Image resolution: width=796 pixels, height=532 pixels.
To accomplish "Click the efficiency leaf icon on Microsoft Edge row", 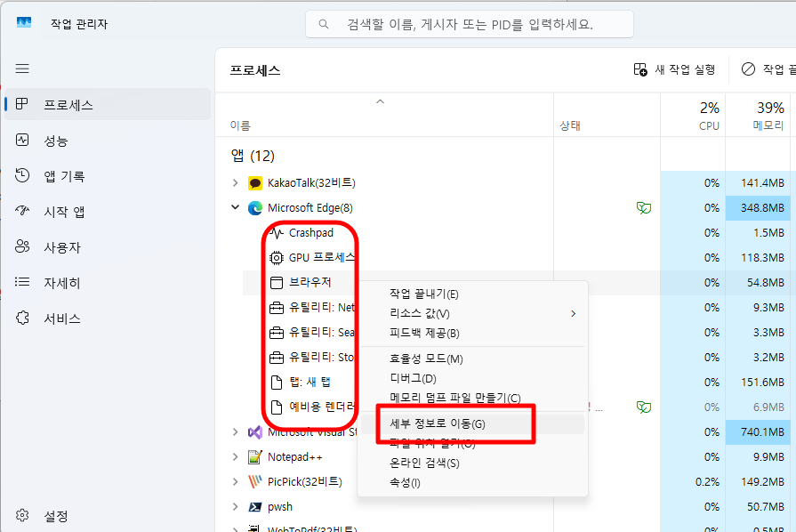I will point(644,207).
